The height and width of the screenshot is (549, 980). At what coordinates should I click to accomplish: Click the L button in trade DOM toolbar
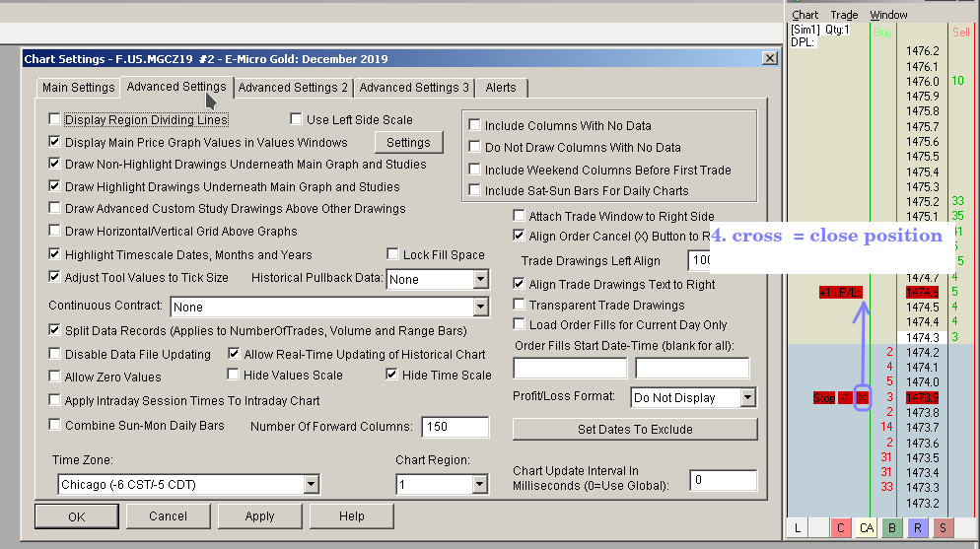point(797,529)
